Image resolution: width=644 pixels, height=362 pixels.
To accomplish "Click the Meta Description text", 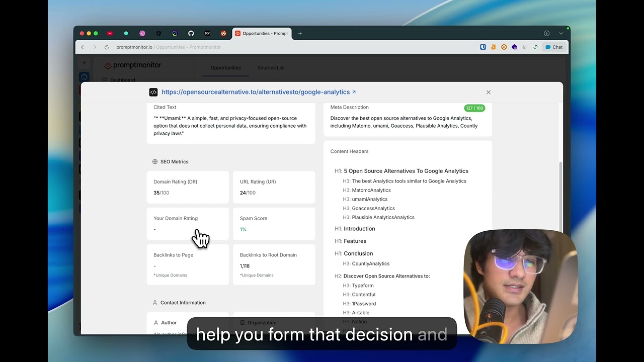I will (404, 122).
